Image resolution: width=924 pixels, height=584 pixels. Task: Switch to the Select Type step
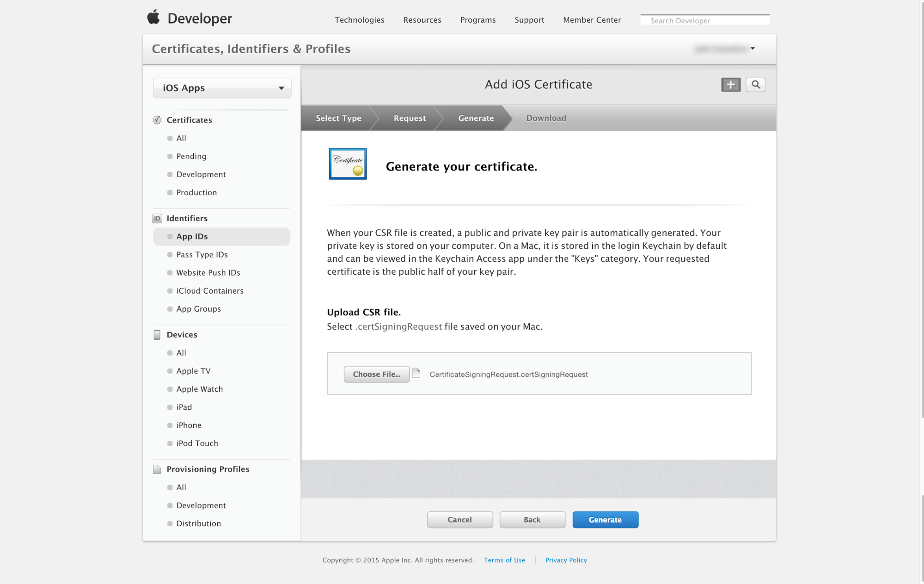[338, 118]
